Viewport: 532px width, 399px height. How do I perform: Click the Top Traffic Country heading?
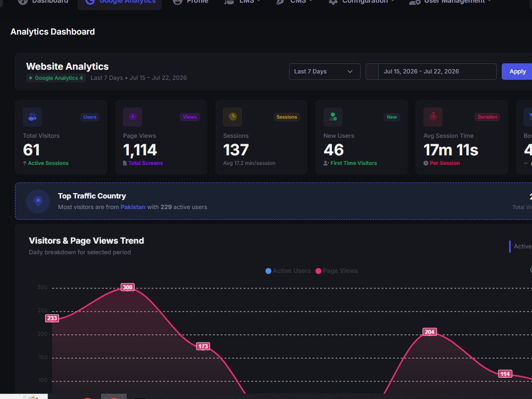tap(92, 196)
